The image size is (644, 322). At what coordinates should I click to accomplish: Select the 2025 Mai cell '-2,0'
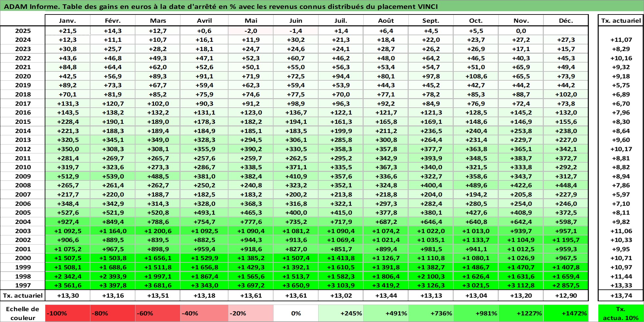click(x=251, y=31)
